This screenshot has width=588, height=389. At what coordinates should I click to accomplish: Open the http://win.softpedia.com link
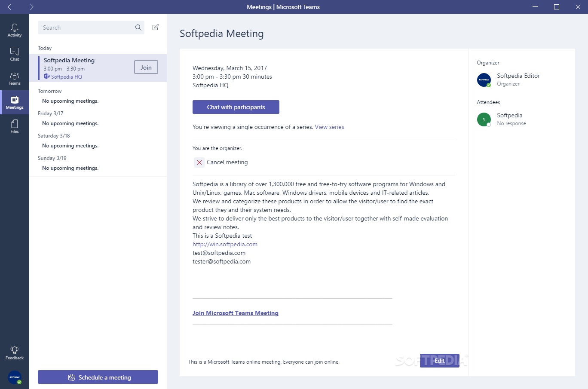coord(225,244)
